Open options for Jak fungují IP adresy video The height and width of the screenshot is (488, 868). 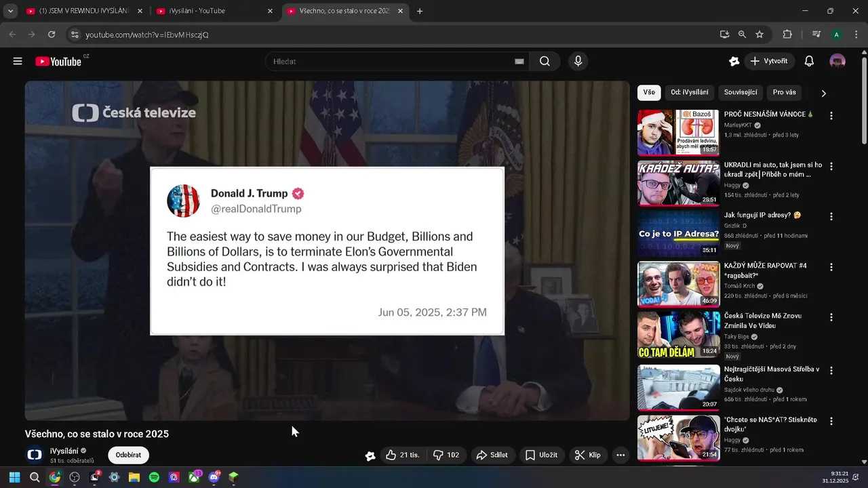831,217
